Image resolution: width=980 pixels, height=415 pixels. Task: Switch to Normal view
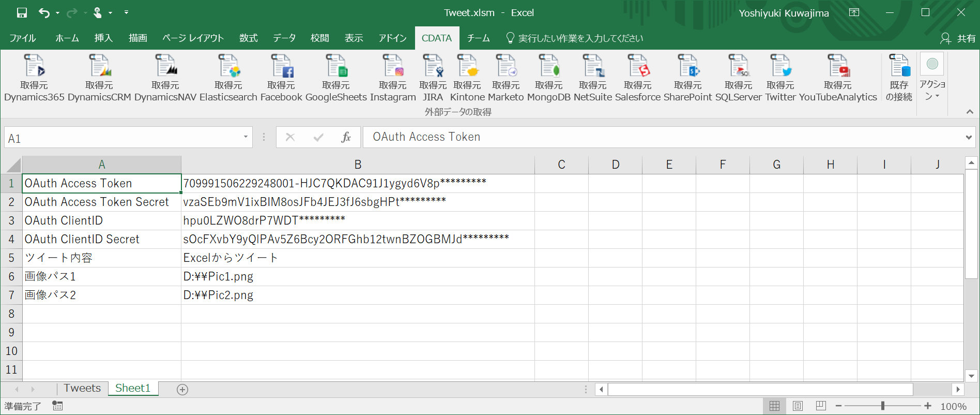[774, 406]
